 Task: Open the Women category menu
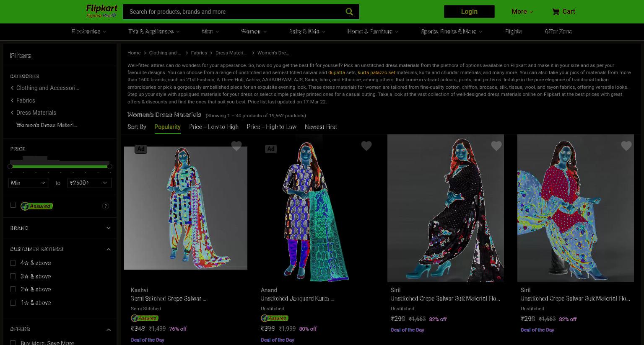(254, 31)
